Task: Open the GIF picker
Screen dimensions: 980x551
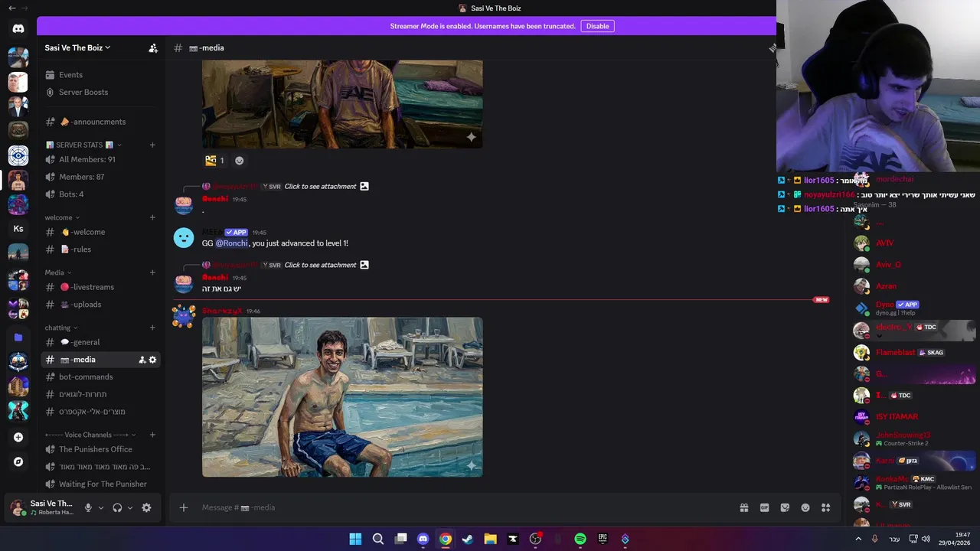Action: click(x=764, y=507)
